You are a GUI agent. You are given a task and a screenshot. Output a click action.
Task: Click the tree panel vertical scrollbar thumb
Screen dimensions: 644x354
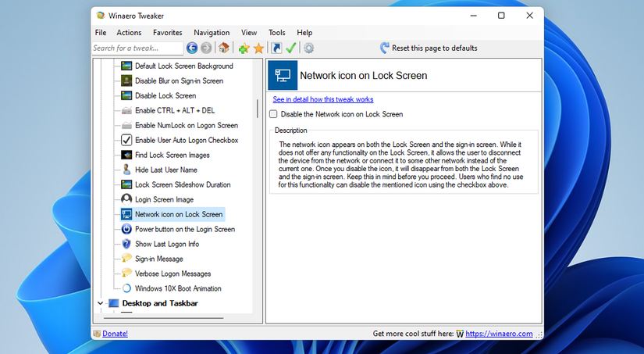258,109
